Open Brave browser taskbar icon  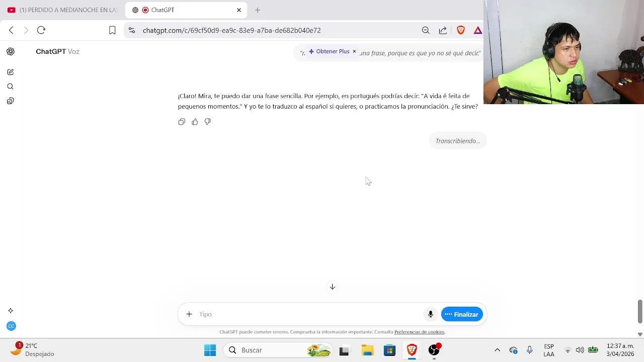pyautogui.click(x=412, y=350)
